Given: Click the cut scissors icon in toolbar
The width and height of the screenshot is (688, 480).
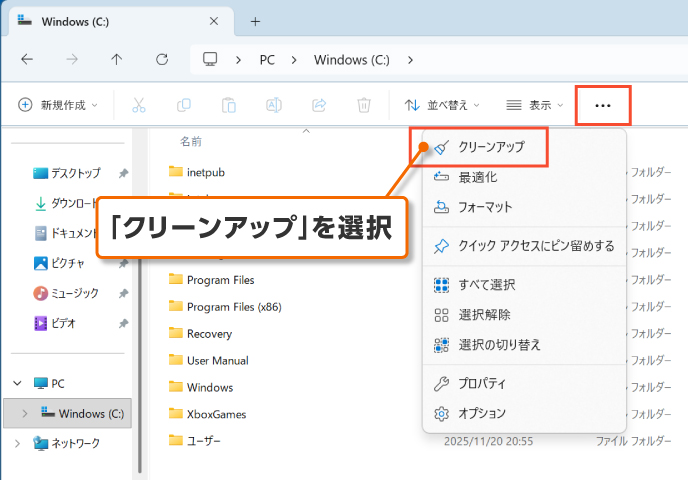Looking at the screenshot, I should (139, 105).
